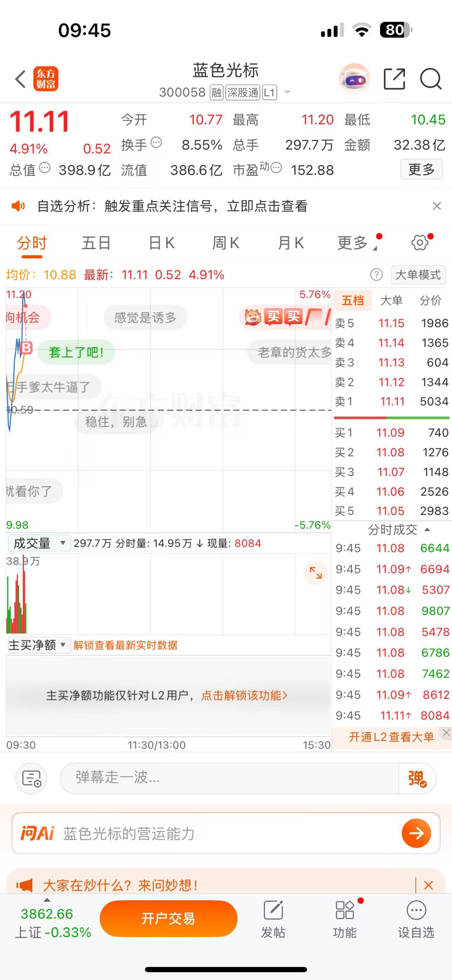
Task: Open the robot AI assistant avatar
Action: 354,79
